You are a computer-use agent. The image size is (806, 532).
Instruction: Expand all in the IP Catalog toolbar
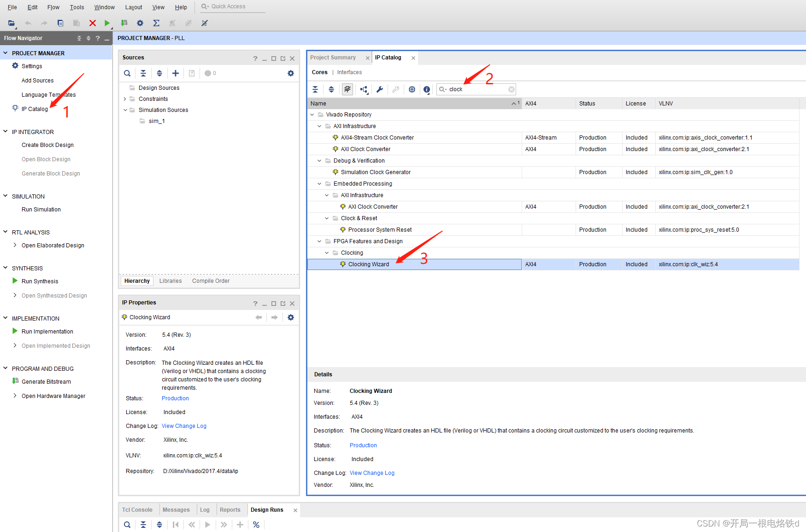[x=331, y=89]
